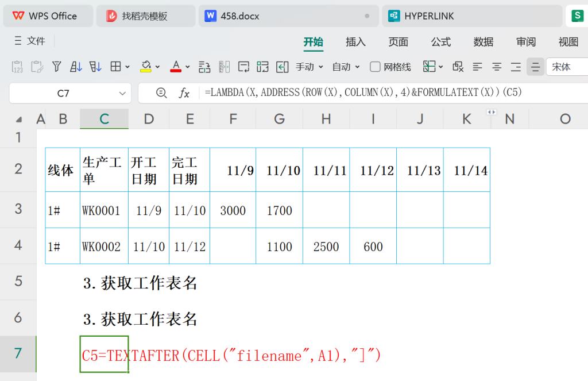Click the merge cells icon
Viewport: 588px width, 381px height.
point(262,67)
